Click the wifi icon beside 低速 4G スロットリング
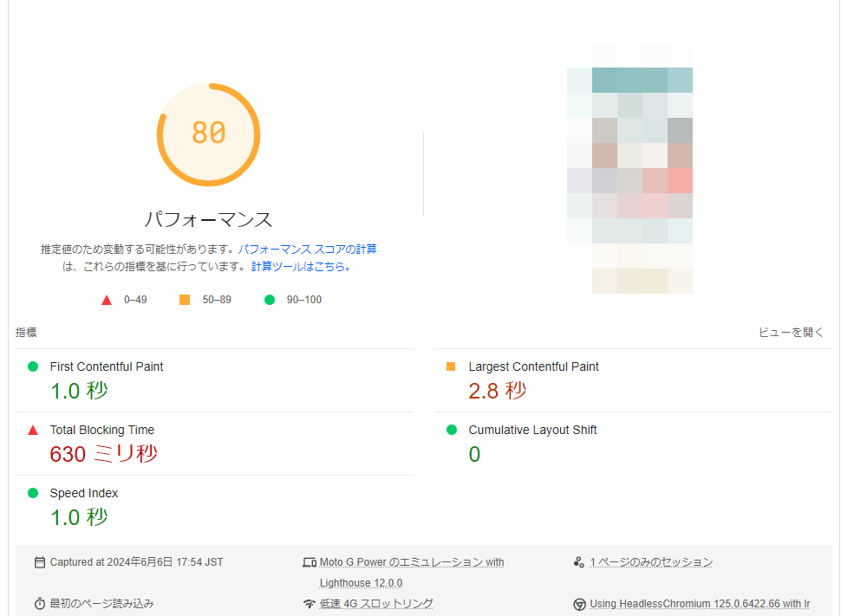The image size is (841, 616). [x=310, y=603]
